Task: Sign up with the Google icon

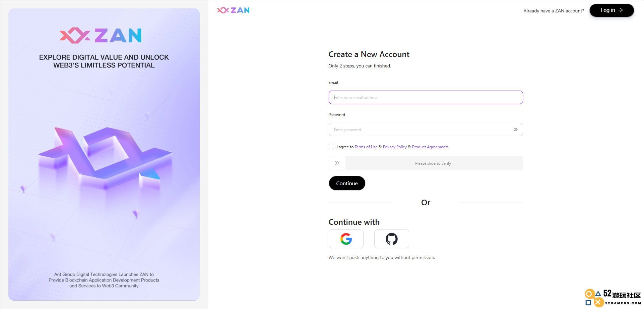Action: pyautogui.click(x=346, y=239)
